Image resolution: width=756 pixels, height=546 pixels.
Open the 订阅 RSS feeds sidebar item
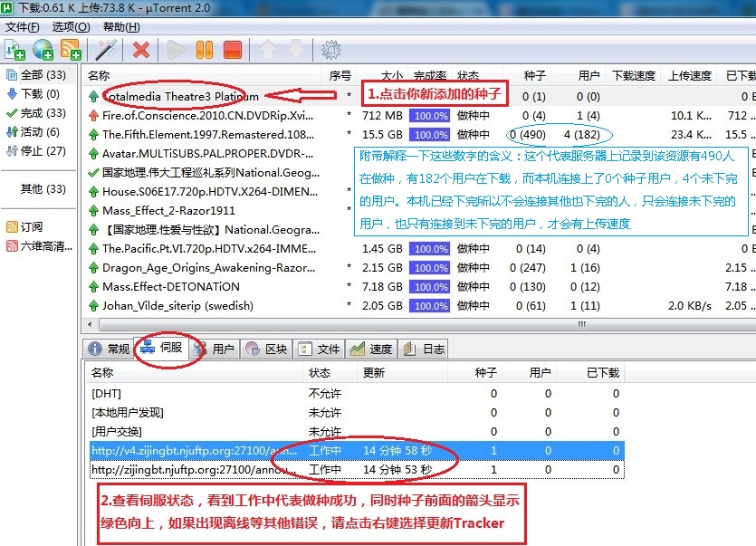coord(31,226)
